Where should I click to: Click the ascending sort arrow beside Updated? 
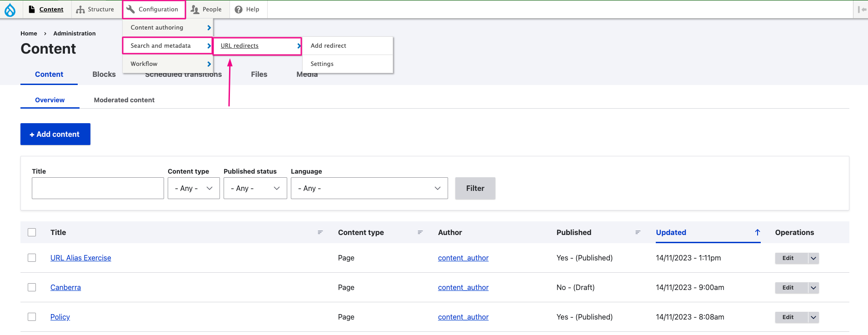click(x=757, y=232)
